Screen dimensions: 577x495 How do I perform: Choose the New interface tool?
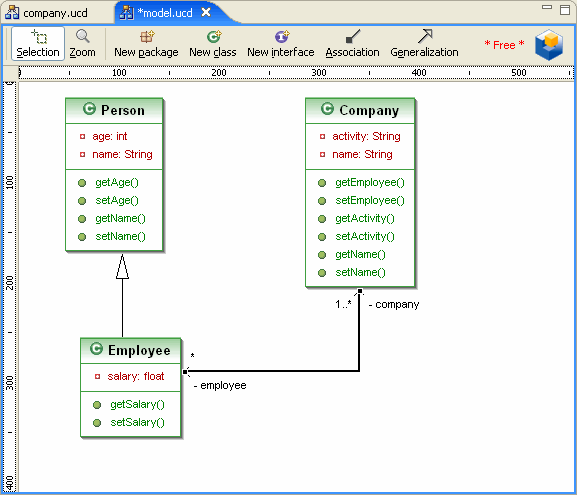tap(281, 43)
